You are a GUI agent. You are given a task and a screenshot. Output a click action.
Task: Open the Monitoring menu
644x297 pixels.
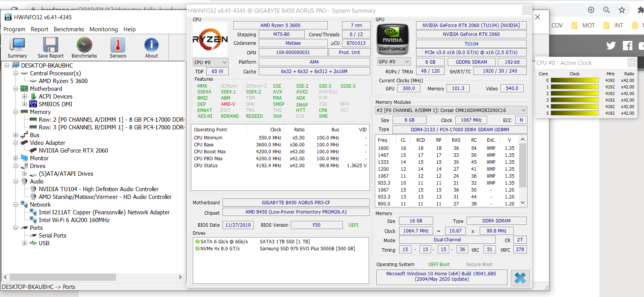pyautogui.click(x=104, y=29)
